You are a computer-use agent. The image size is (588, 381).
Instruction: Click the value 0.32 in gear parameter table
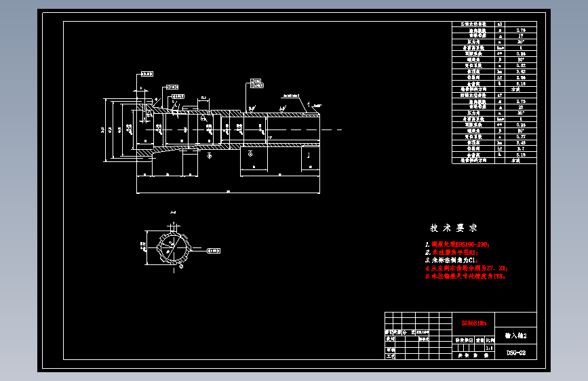[520, 66]
